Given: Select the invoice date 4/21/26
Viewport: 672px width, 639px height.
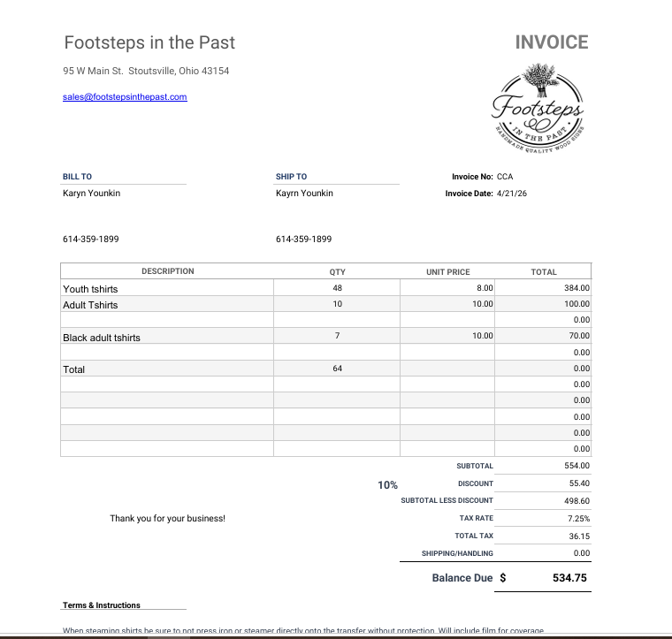Looking at the screenshot, I should [x=512, y=194].
